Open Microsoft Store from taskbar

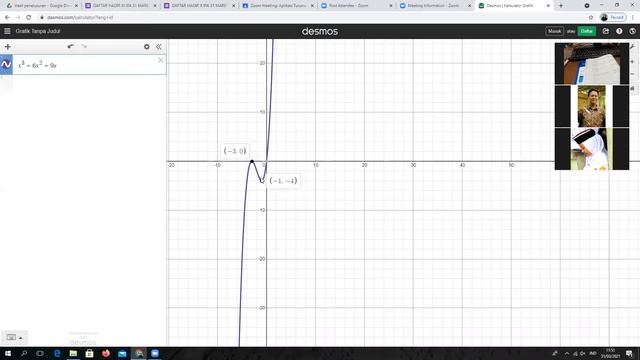tap(89, 353)
